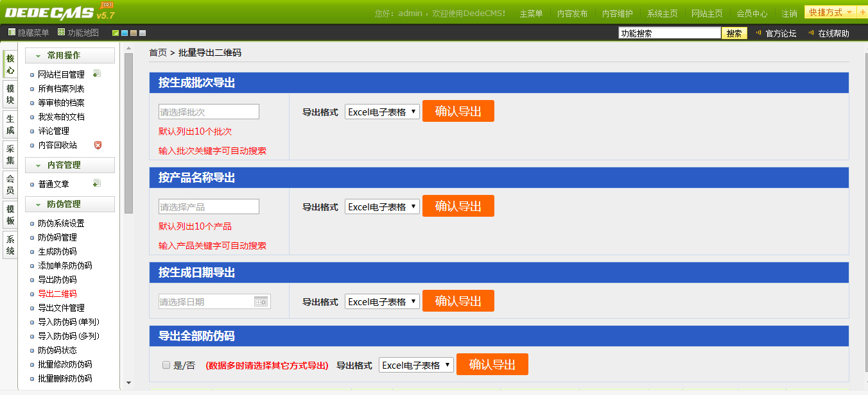This screenshot has height=395, width=868.
Task: Open the 官方论坛 link
Action: pos(781,33)
